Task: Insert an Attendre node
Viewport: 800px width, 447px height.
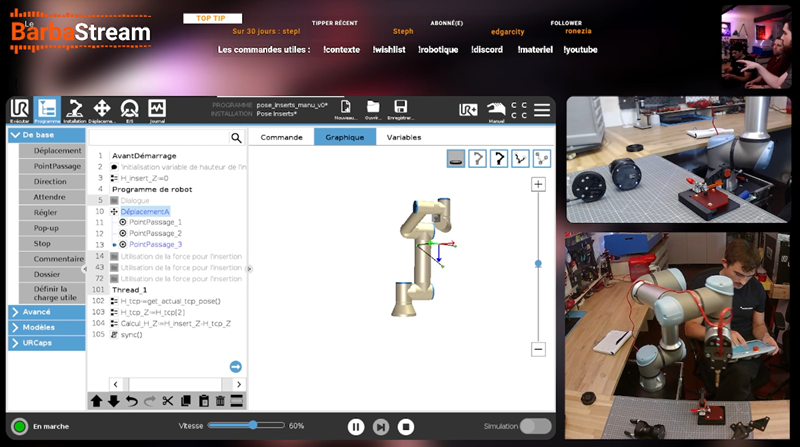Action: pos(52,197)
